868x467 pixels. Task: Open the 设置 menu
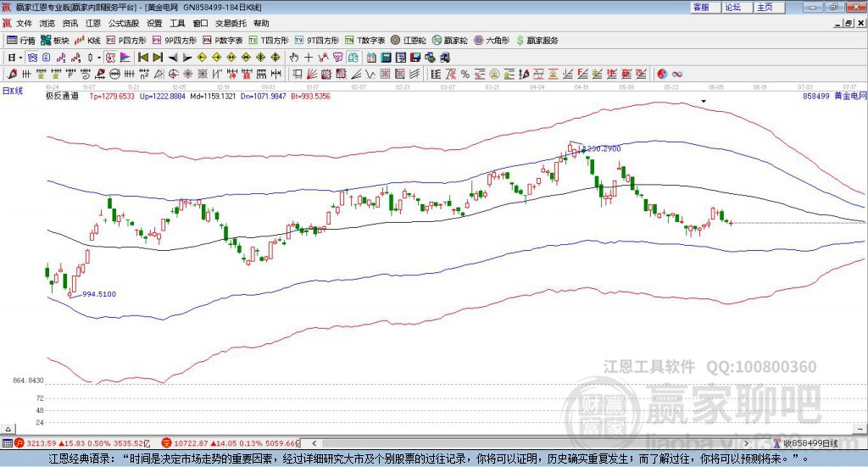pyautogui.click(x=154, y=23)
